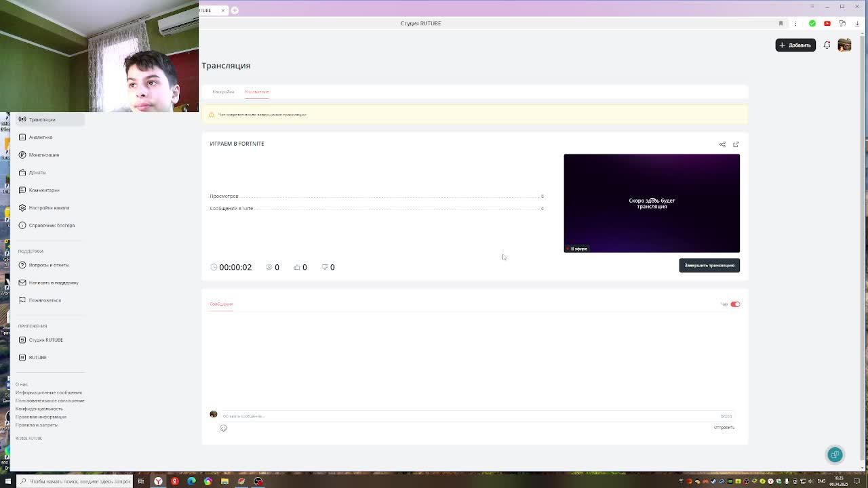Image resolution: width=868 pixels, height=488 pixels.
Task: Click the bookmark icon in the address bar
Action: (x=781, y=23)
